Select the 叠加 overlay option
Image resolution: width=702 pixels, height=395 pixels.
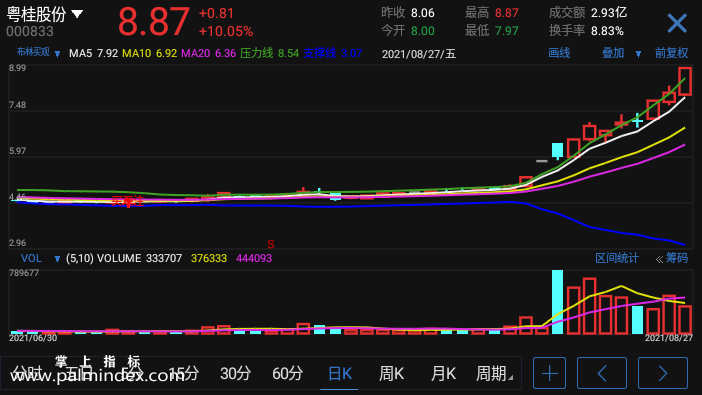coord(612,53)
